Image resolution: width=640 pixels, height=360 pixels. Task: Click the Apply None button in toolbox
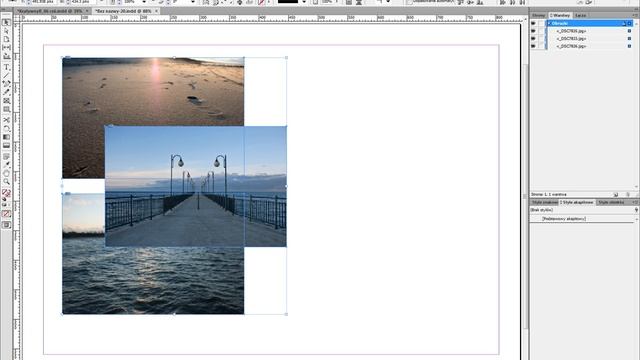point(7,214)
